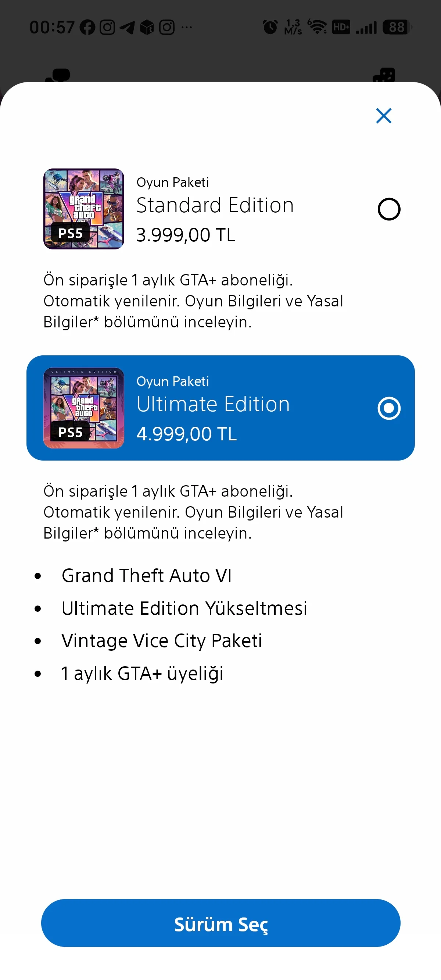Close the edition selection sheet

[x=384, y=116]
